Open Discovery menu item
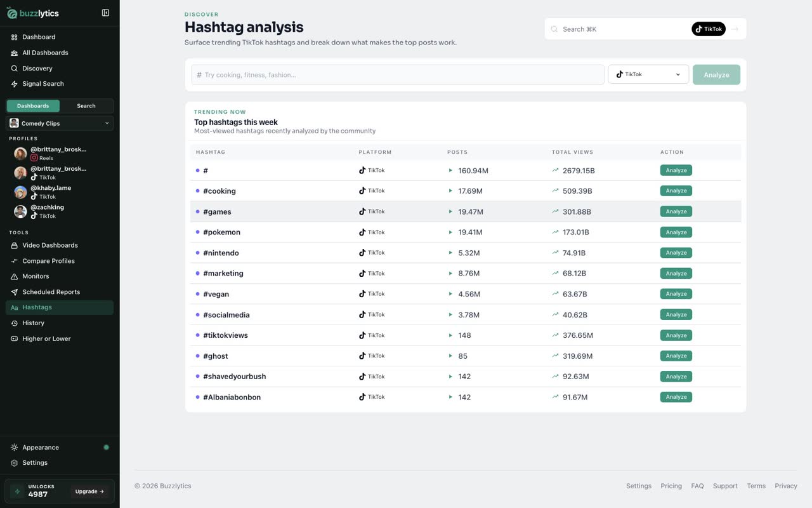 [60, 69]
